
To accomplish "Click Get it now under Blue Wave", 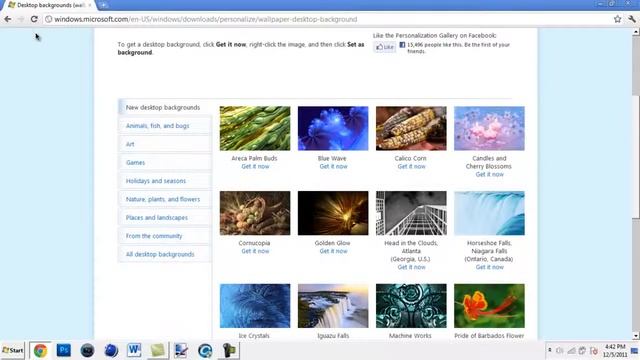I will pyautogui.click(x=333, y=167).
